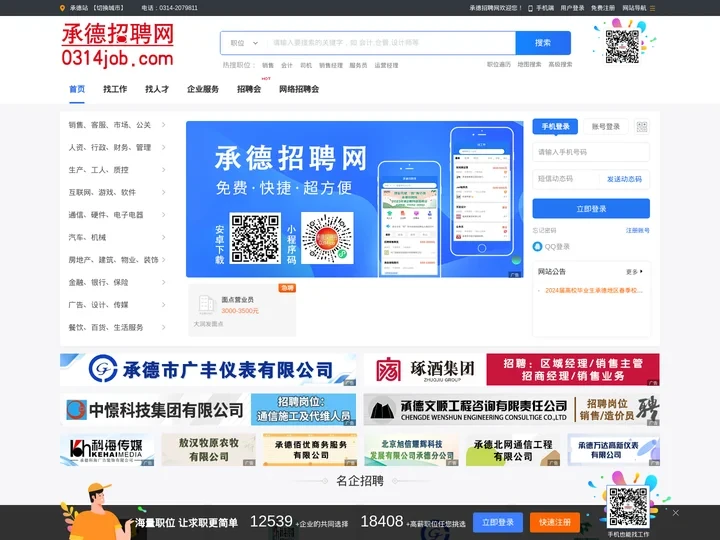Click hot search keyword 销售经理

331,66
